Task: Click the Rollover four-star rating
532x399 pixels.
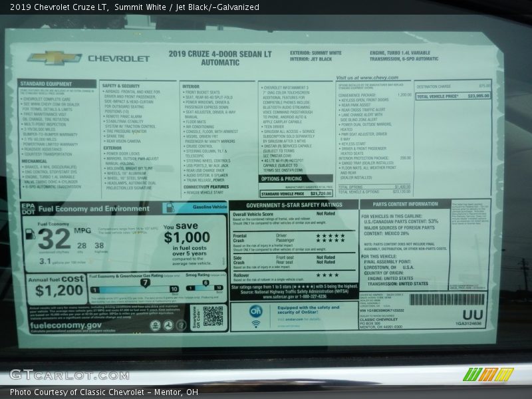Action: click(x=327, y=275)
